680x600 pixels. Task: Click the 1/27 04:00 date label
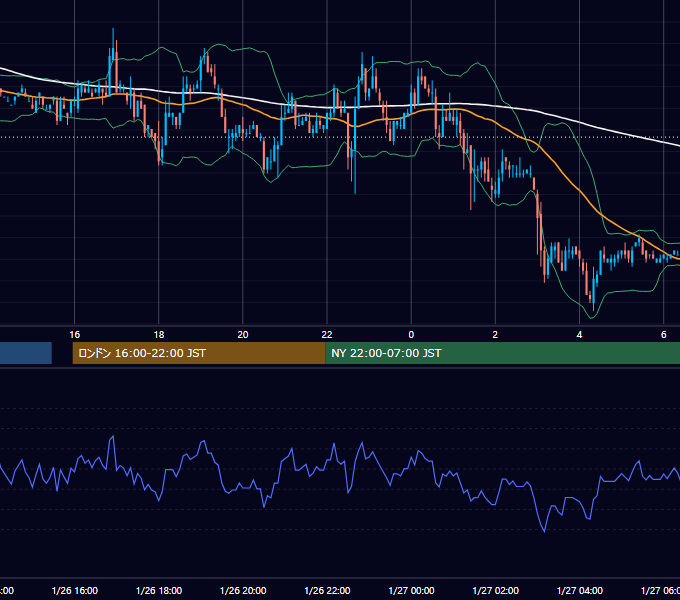(579, 590)
